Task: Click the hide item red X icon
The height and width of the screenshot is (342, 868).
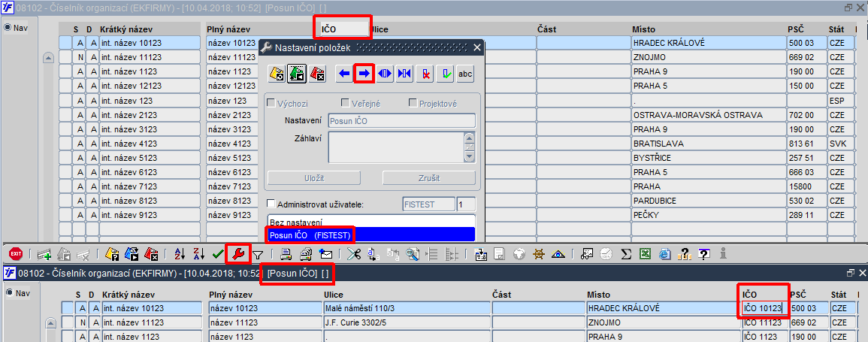Action: pos(425,74)
